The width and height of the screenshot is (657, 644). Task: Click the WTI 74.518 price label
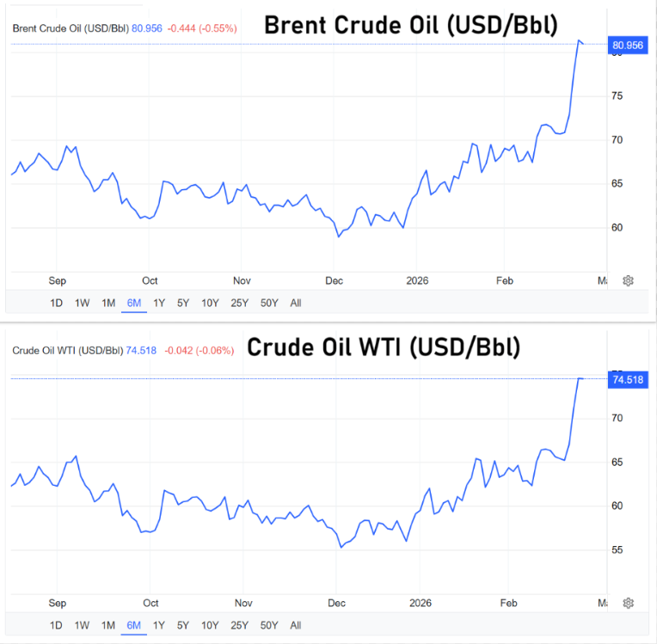627,379
